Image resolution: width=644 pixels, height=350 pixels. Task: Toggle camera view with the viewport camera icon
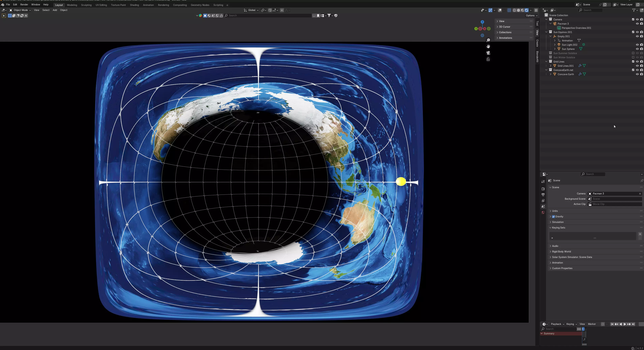coord(488,53)
